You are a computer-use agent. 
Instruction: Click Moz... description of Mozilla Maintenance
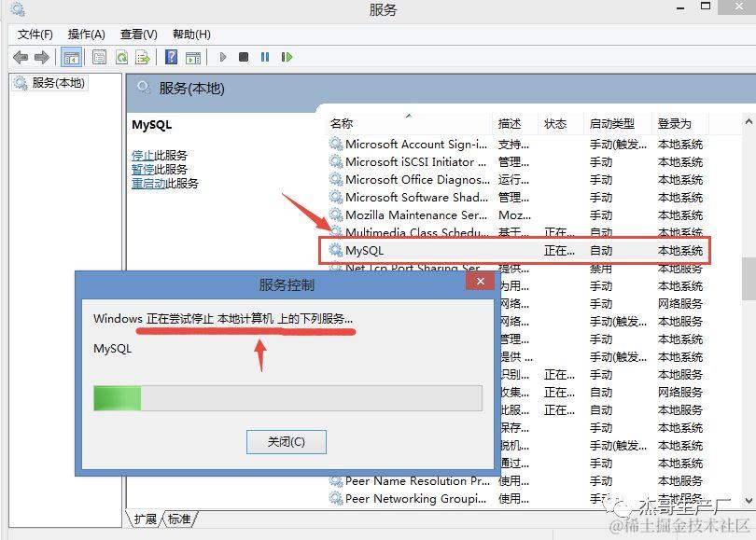(514, 215)
